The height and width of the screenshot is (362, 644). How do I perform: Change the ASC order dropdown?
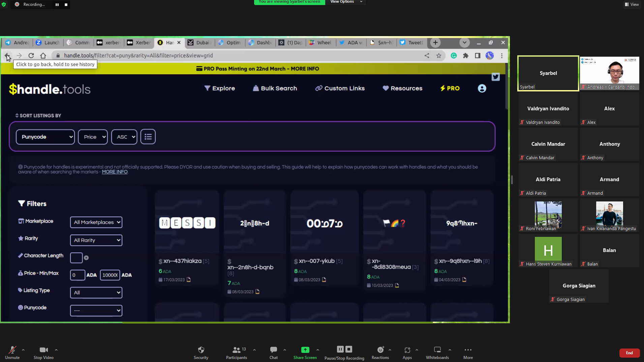click(124, 137)
